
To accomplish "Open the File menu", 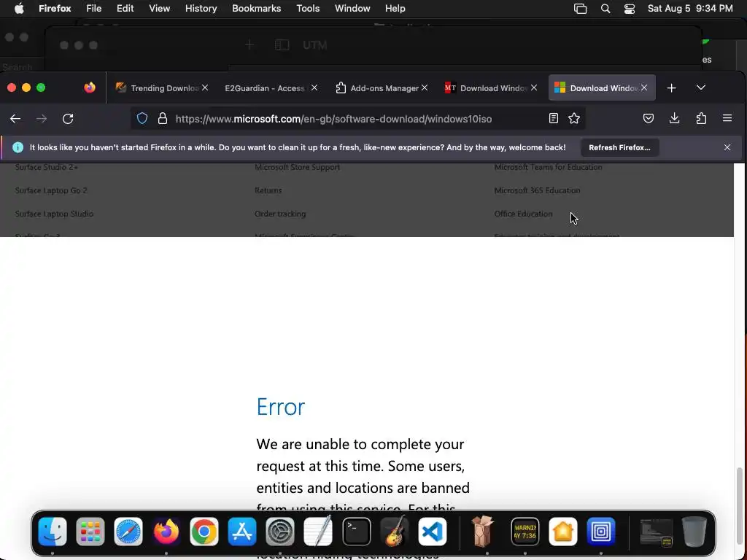I will (94, 9).
